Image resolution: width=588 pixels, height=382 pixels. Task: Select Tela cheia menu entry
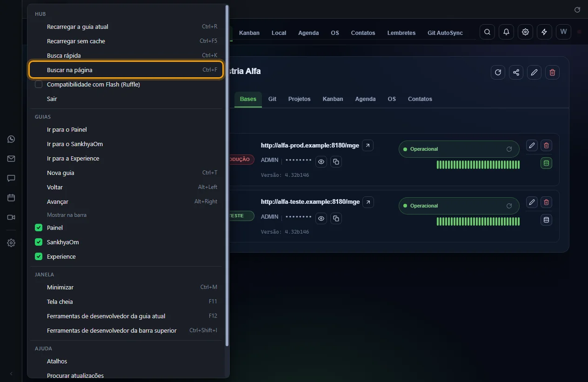[126, 302]
